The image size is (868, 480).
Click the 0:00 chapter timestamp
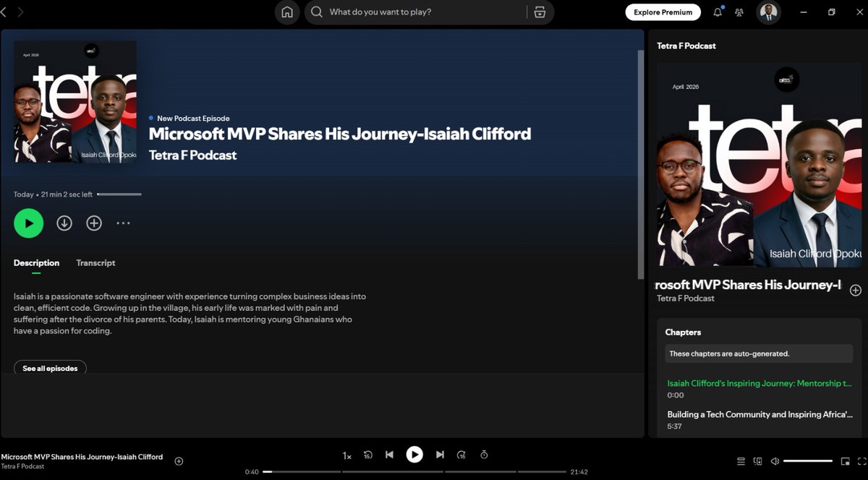click(676, 395)
